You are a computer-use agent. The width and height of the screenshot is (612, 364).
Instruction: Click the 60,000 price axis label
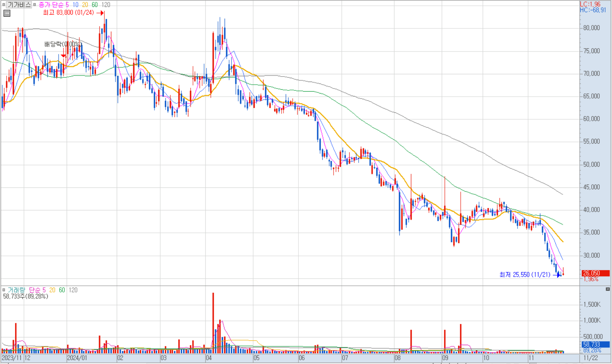pyautogui.click(x=592, y=119)
